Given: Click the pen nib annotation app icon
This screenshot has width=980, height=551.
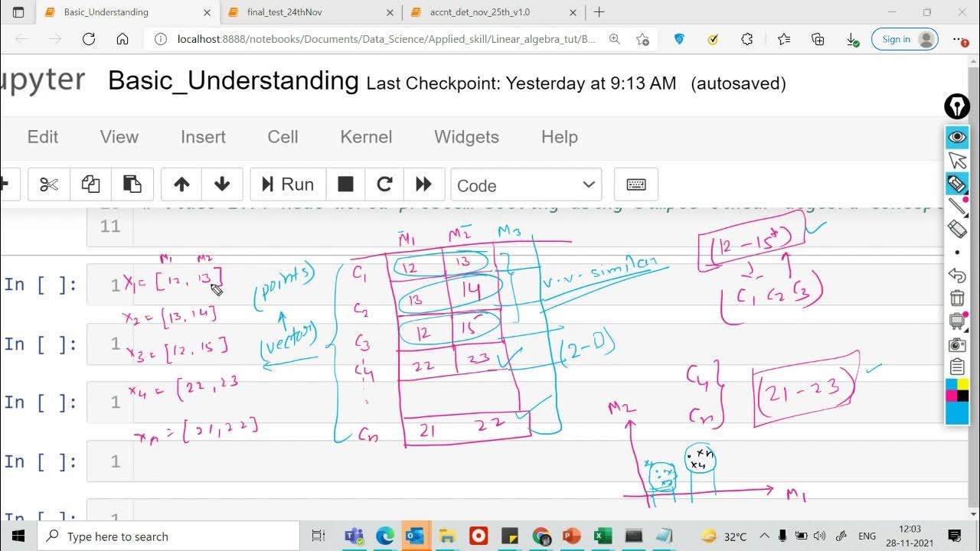Looking at the screenshot, I should 957,107.
